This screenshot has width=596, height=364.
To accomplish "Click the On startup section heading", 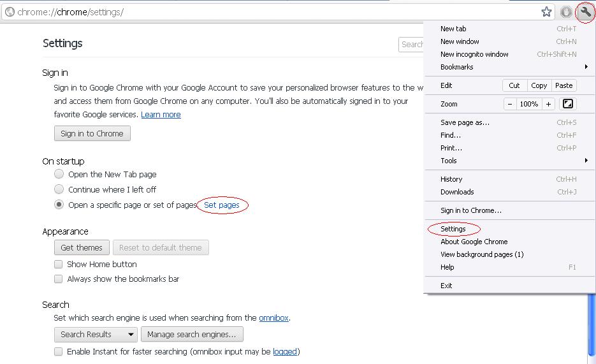I will pyautogui.click(x=63, y=161).
